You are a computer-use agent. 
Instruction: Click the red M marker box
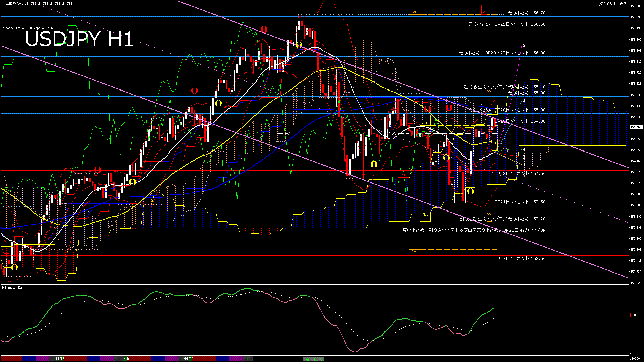(x=484, y=10)
